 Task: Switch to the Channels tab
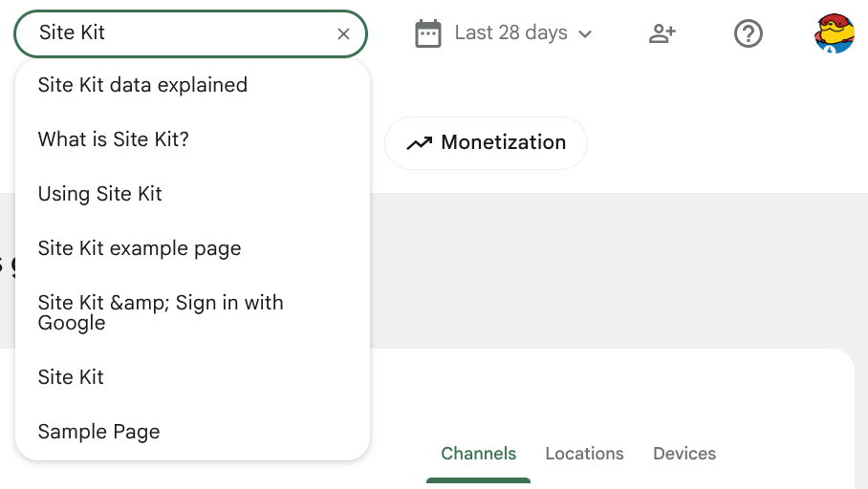coord(478,454)
